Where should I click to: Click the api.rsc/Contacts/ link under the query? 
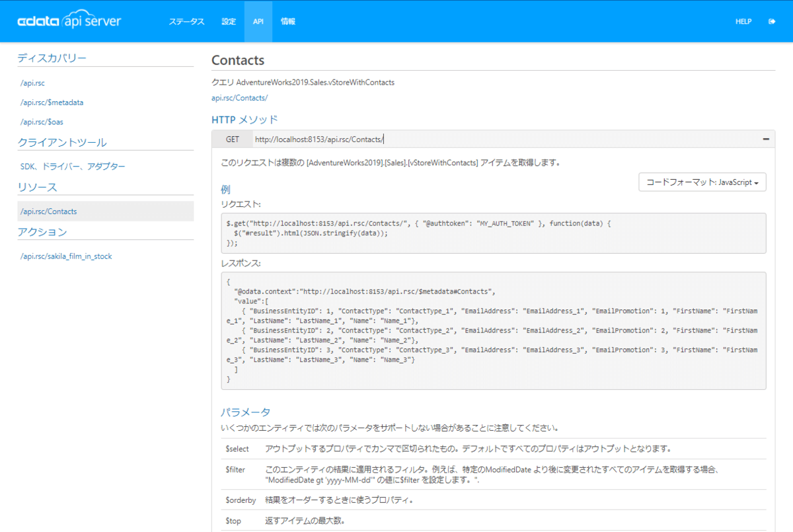point(239,98)
